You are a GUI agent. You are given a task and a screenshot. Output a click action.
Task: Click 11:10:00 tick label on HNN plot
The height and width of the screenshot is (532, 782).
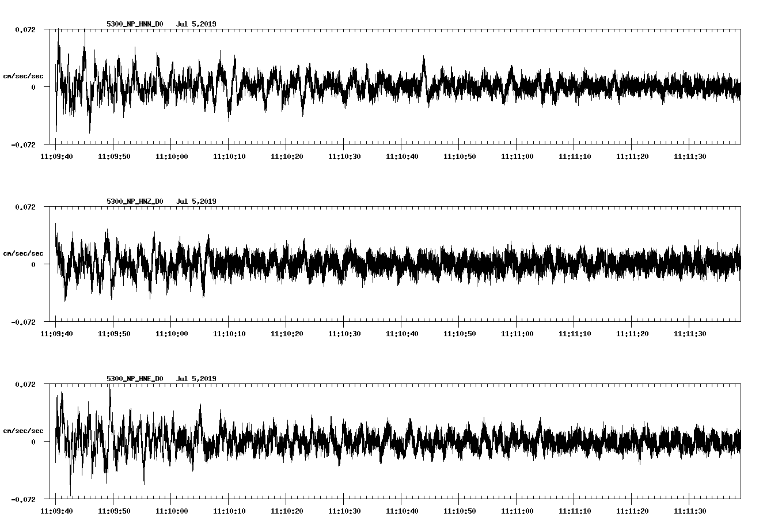[171, 157]
